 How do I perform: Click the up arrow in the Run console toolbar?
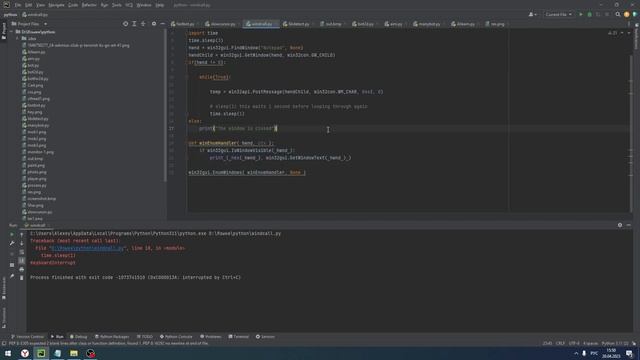22,235
